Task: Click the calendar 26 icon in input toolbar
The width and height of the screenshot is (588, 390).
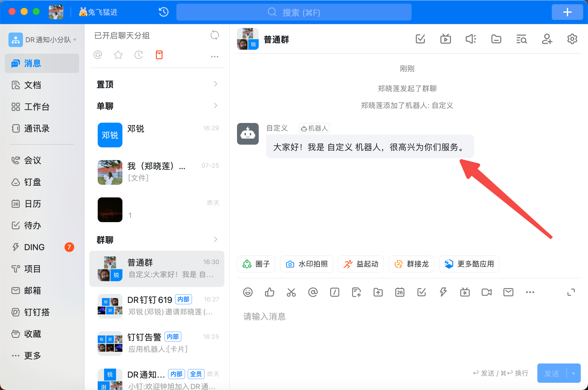Action: pyautogui.click(x=400, y=292)
